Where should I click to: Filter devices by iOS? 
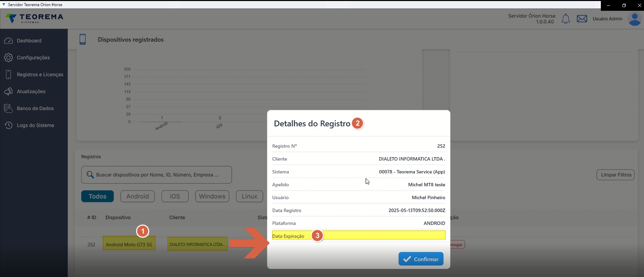pyautogui.click(x=175, y=196)
